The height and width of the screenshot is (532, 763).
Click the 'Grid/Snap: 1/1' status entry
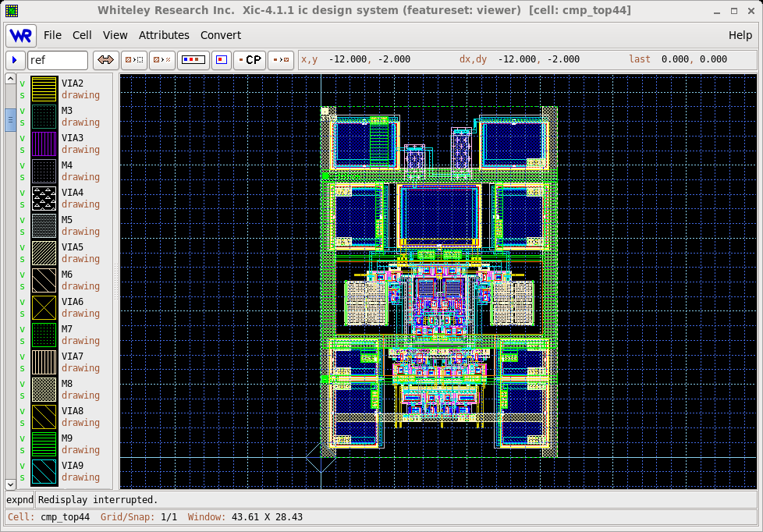pos(139,517)
